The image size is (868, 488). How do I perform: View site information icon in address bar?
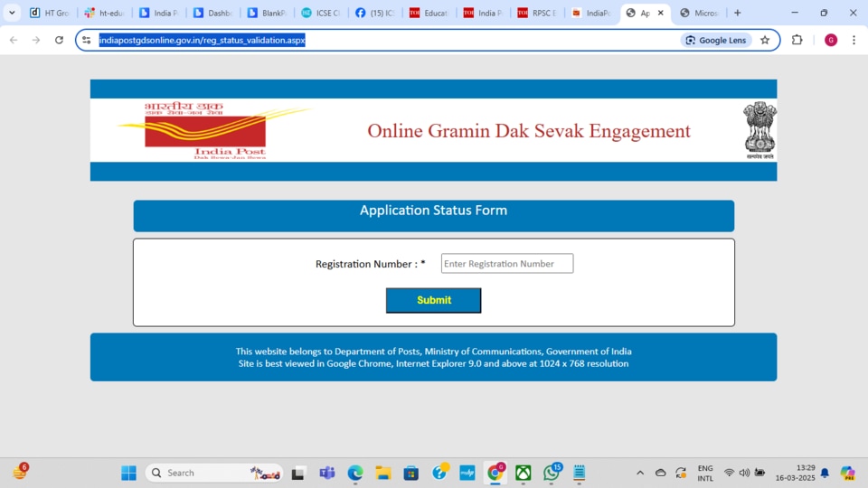click(x=87, y=40)
